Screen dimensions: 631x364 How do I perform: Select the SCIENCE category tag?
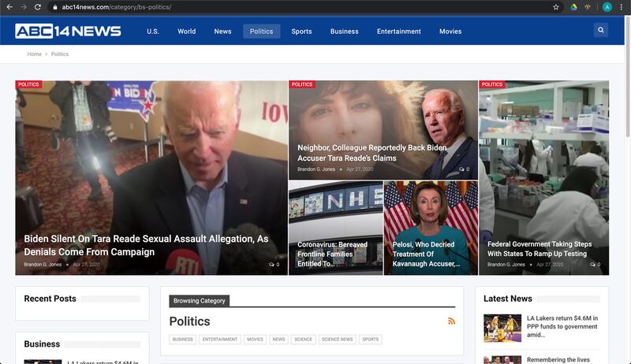click(303, 340)
